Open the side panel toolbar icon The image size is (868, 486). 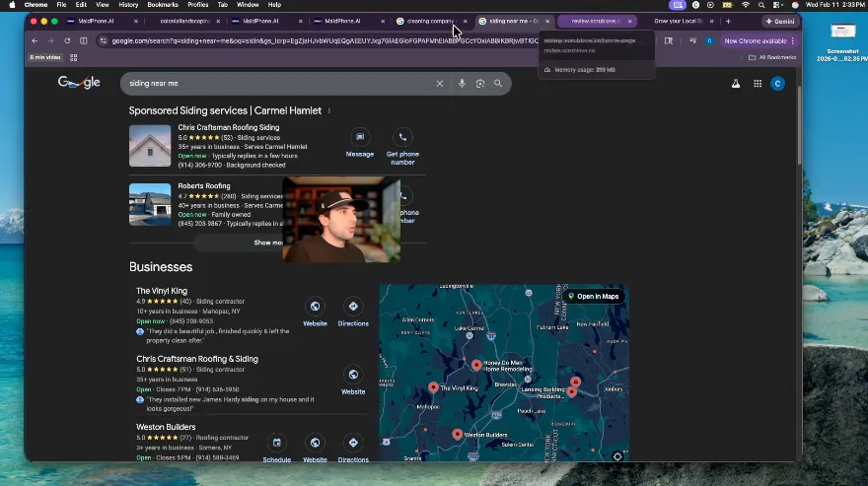coord(84,41)
